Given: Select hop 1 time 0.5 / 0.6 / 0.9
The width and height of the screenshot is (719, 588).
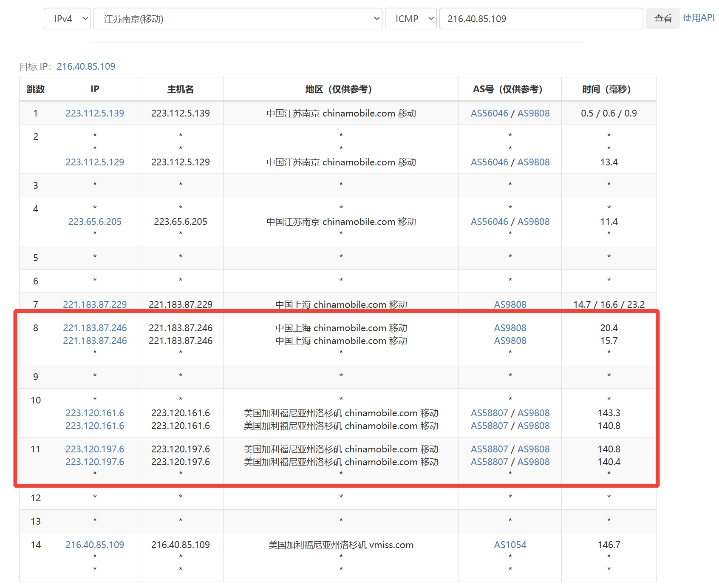Looking at the screenshot, I should 609,113.
